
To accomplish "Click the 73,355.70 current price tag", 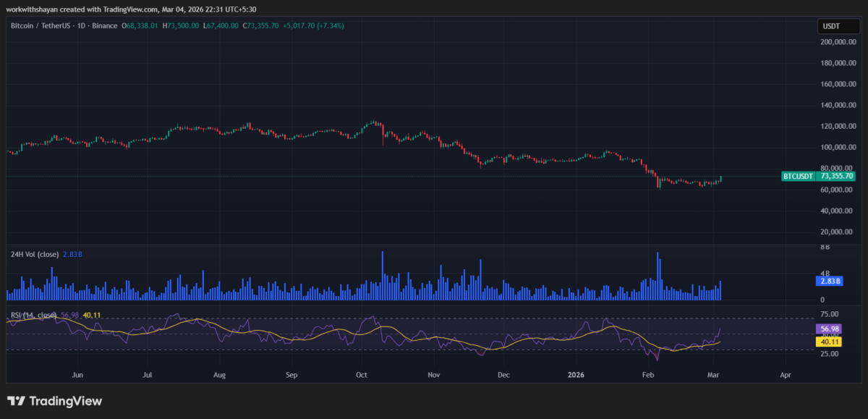I will pyautogui.click(x=836, y=176).
